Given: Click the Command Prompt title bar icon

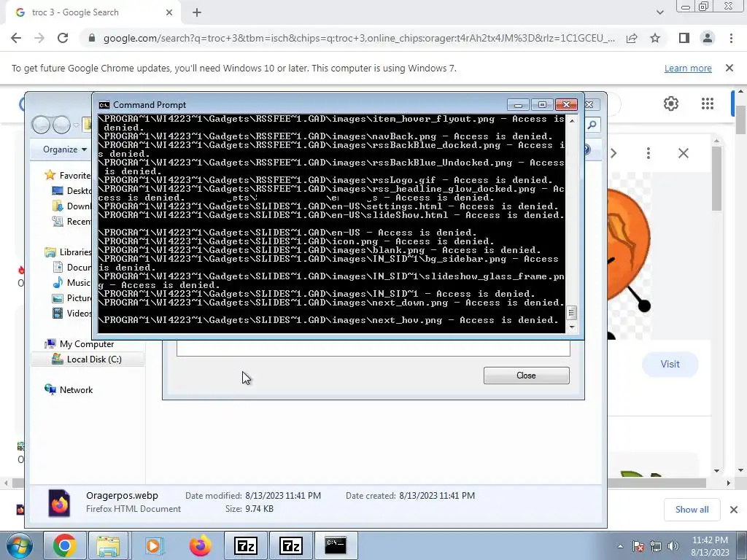Looking at the screenshot, I should click(x=104, y=105).
